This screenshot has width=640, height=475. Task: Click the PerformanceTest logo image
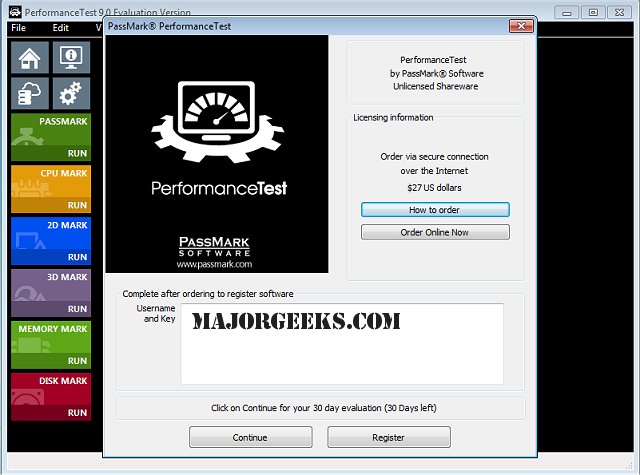click(217, 154)
